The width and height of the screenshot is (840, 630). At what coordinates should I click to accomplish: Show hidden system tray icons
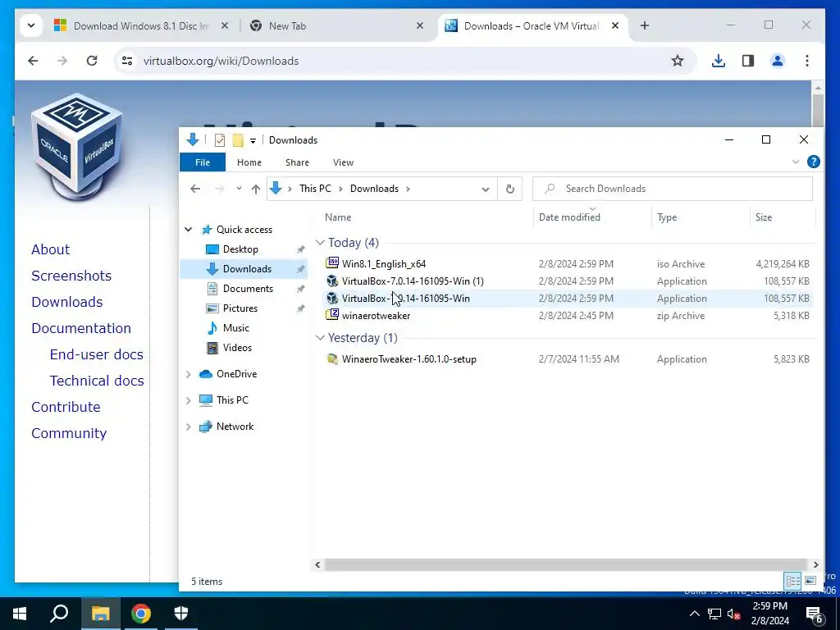694,614
